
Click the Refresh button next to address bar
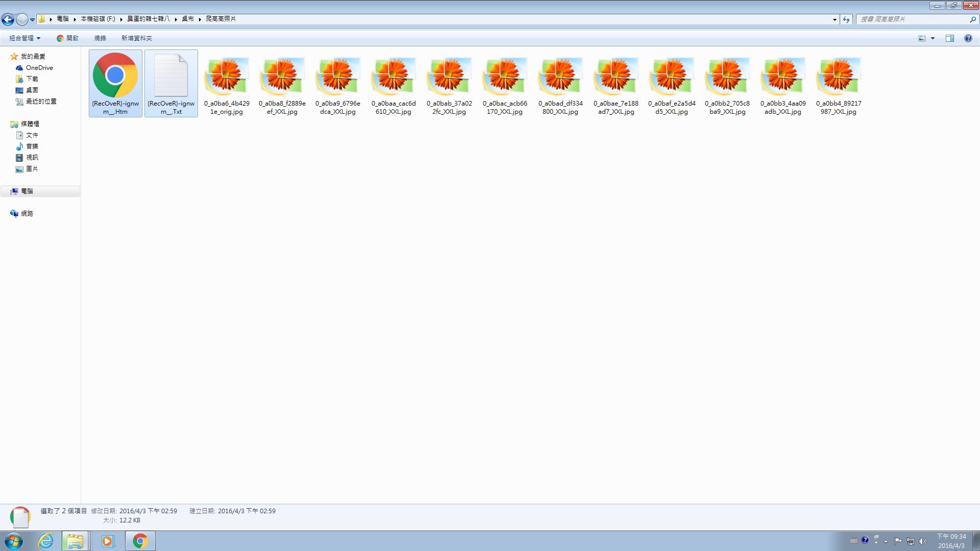(x=846, y=19)
